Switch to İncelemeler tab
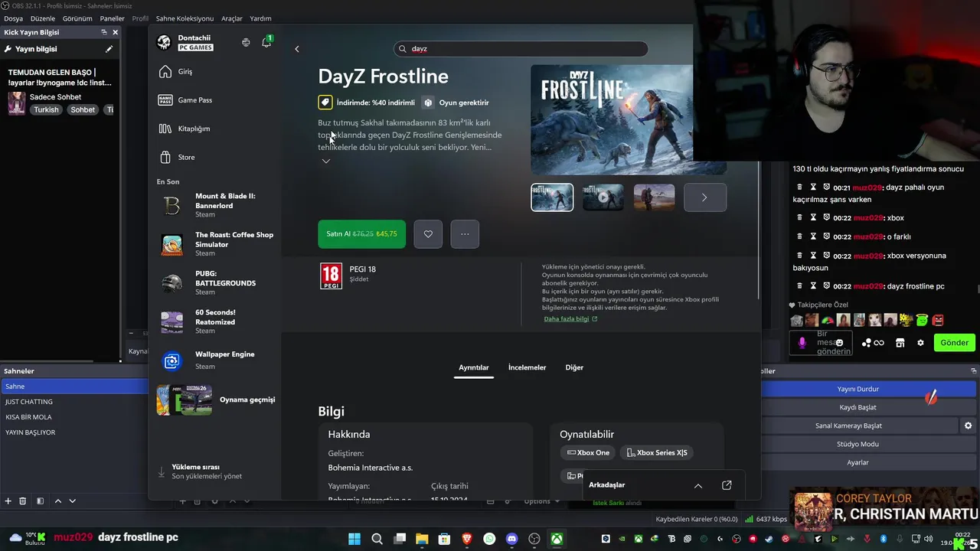 tap(528, 368)
